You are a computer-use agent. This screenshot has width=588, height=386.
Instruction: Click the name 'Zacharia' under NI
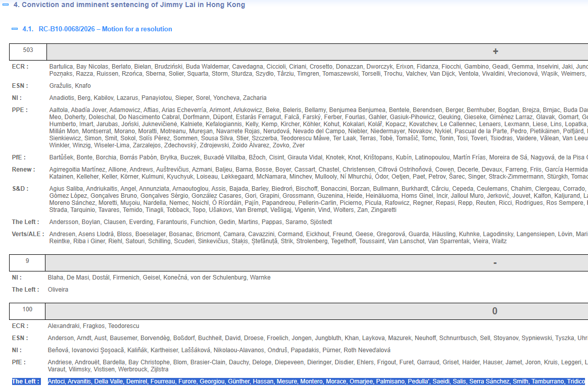pyautogui.click(x=255, y=98)
